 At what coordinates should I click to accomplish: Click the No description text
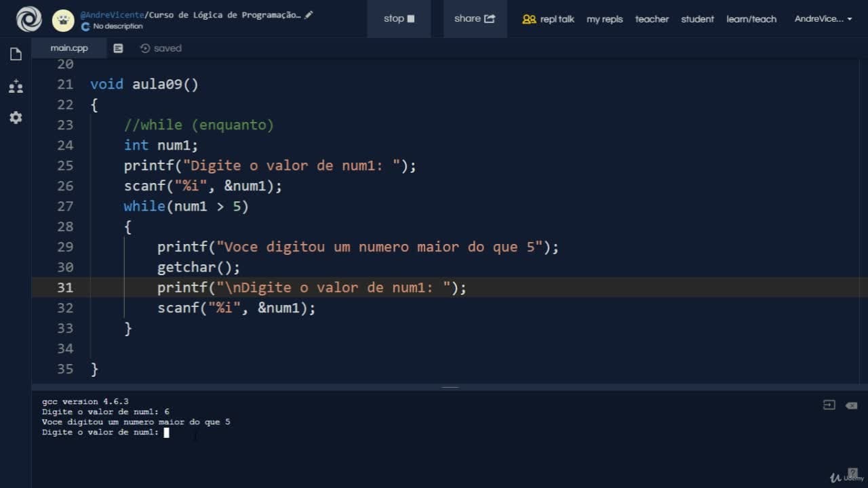[x=117, y=26]
